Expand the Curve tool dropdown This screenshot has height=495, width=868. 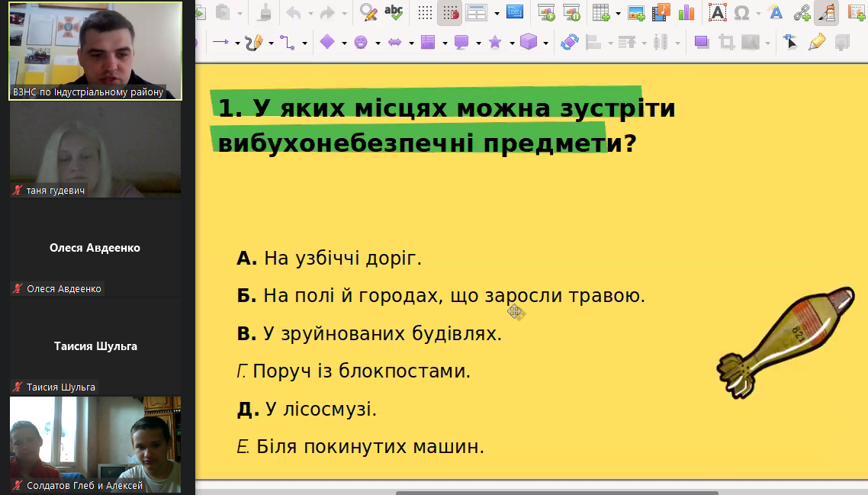pyautogui.click(x=272, y=43)
